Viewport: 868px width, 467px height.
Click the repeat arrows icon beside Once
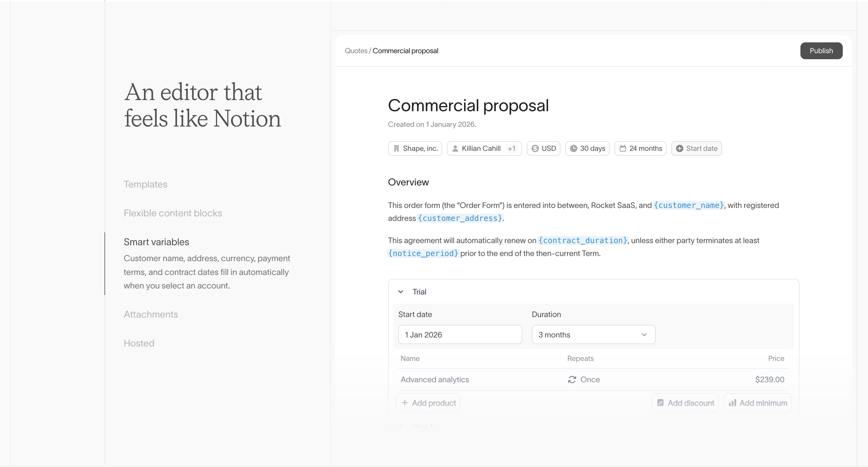pos(572,380)
